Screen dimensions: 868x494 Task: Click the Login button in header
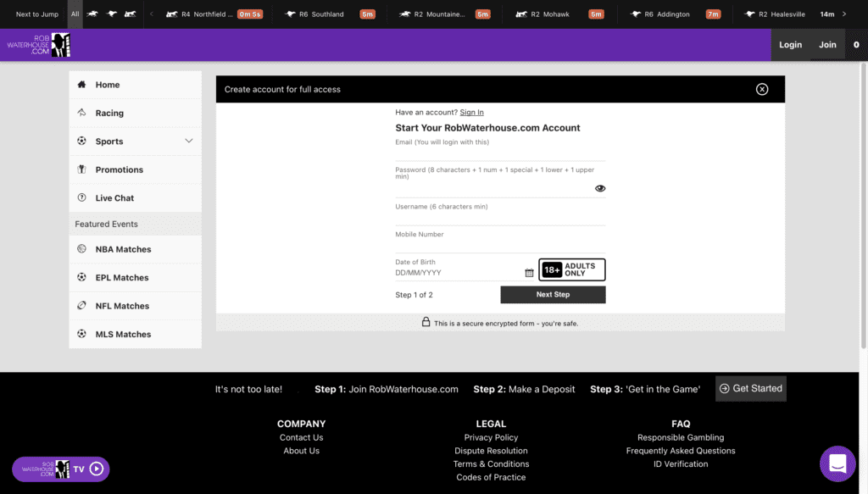click(790, 45)
